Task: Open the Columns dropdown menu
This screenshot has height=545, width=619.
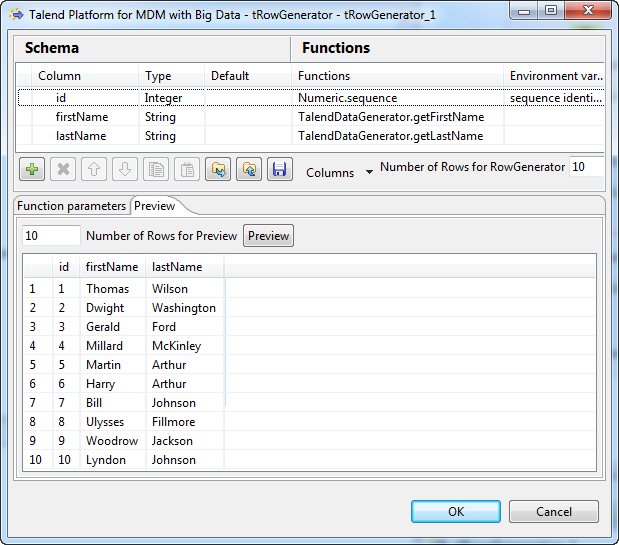Action: [x=339, y=172]
